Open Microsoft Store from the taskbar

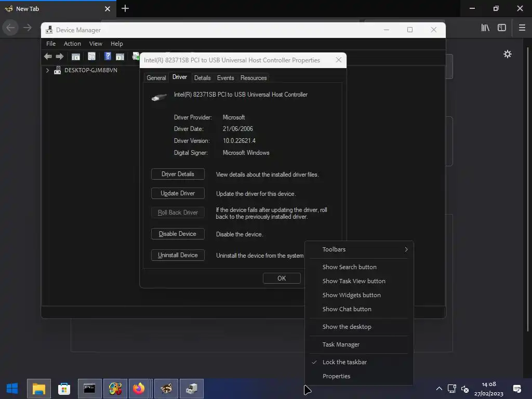pyautogui.click(x=64, y=389)
